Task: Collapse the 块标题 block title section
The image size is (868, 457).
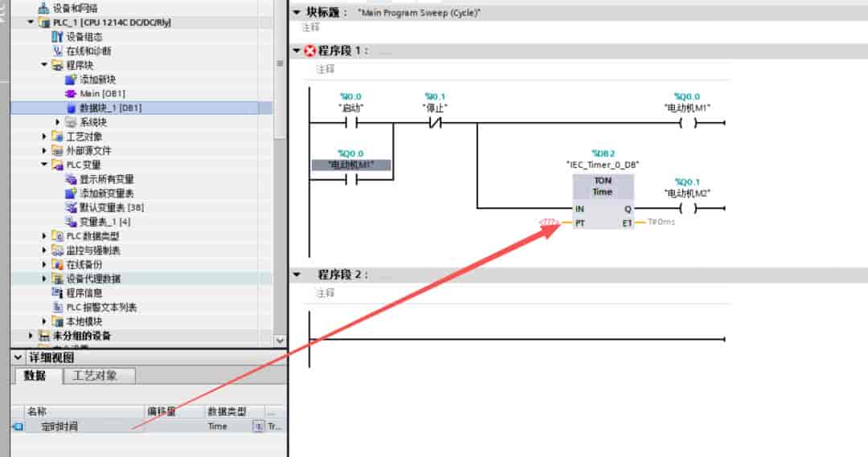Action: click(297, 12)
